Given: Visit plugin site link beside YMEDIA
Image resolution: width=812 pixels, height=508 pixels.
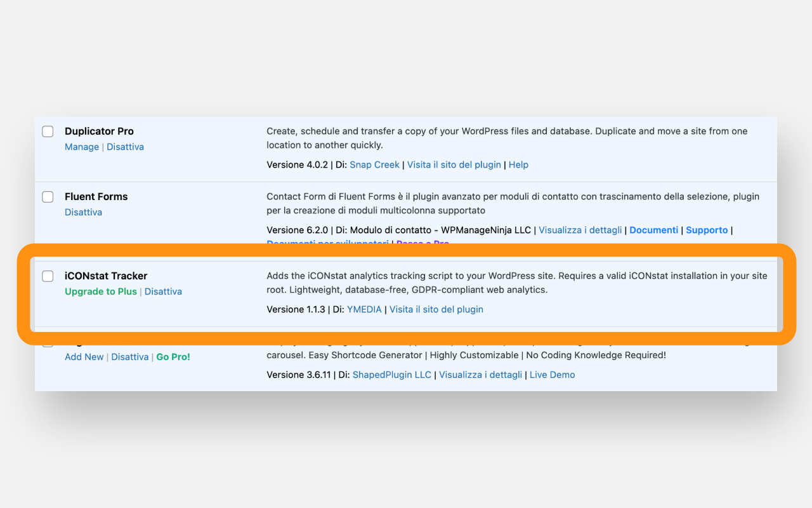Looking at the screenshot, I should [436, 309].
